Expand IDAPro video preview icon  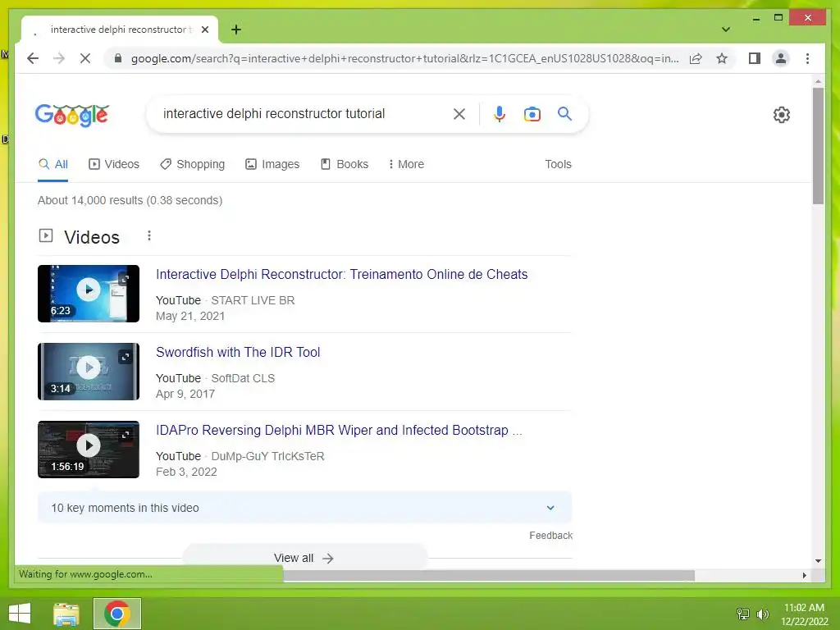point(126,435)
